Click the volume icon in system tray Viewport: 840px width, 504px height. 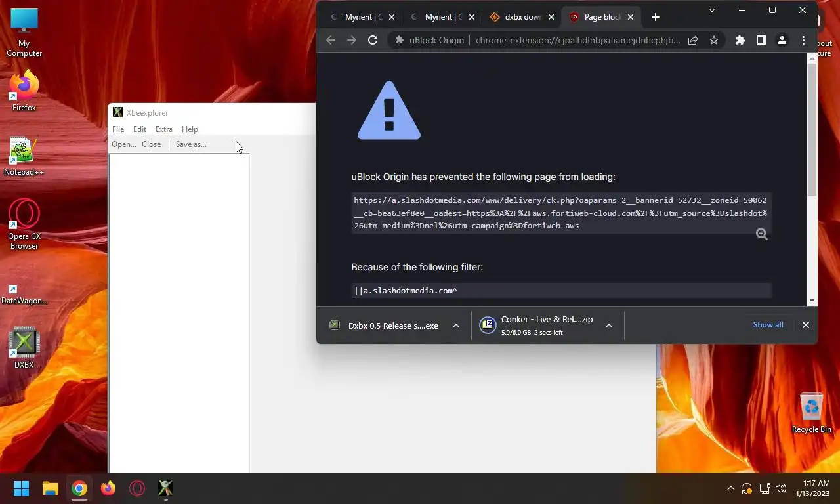click(x=781, y=488)
